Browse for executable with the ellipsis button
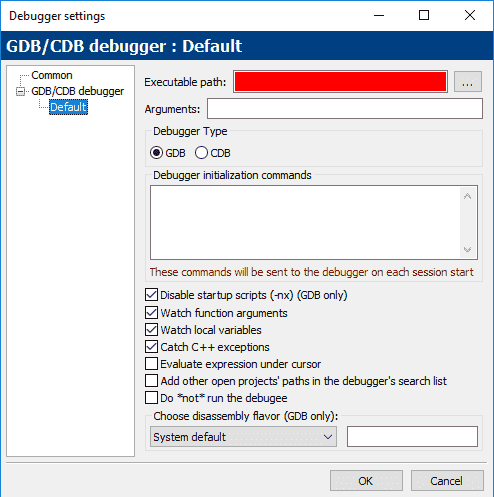Image resolution: width=494 pixels, height=497 pixels. click(x=468, y=82)
